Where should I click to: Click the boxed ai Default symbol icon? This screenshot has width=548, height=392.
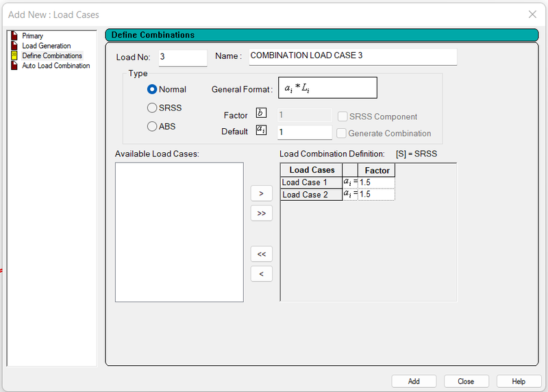261,130
